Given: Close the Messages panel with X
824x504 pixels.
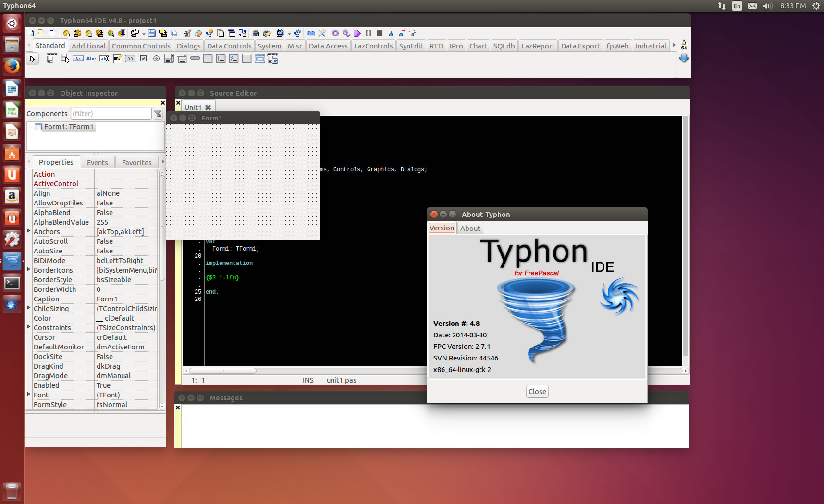Looking at the screenshot, I should pos(178,408).
